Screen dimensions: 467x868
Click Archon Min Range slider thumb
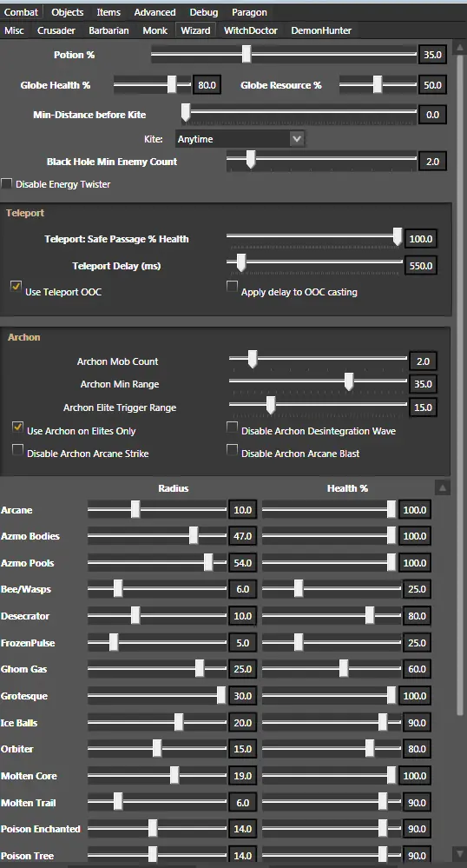click(349, 381)
